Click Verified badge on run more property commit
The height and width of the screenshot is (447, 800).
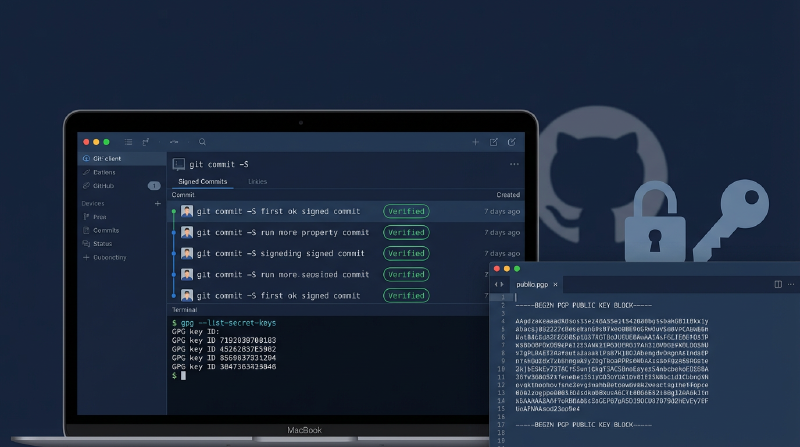[406, 232]
